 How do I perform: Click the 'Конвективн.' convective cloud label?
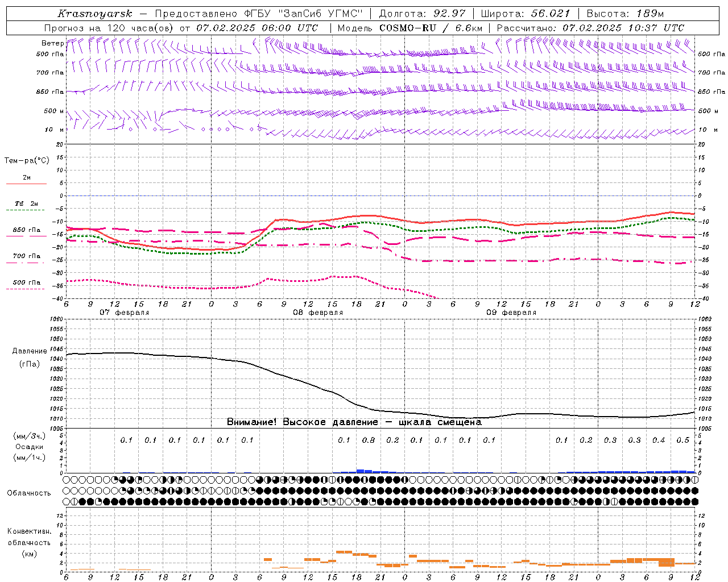[30, 531]
